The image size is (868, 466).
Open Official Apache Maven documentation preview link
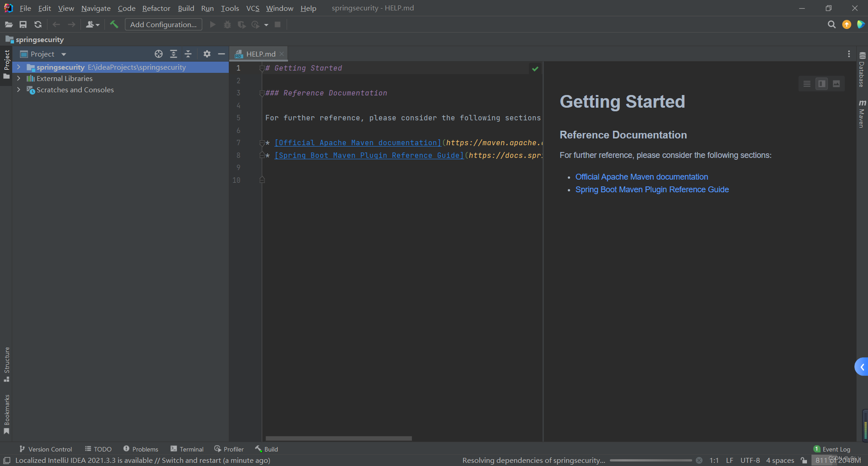click(642, 177)
